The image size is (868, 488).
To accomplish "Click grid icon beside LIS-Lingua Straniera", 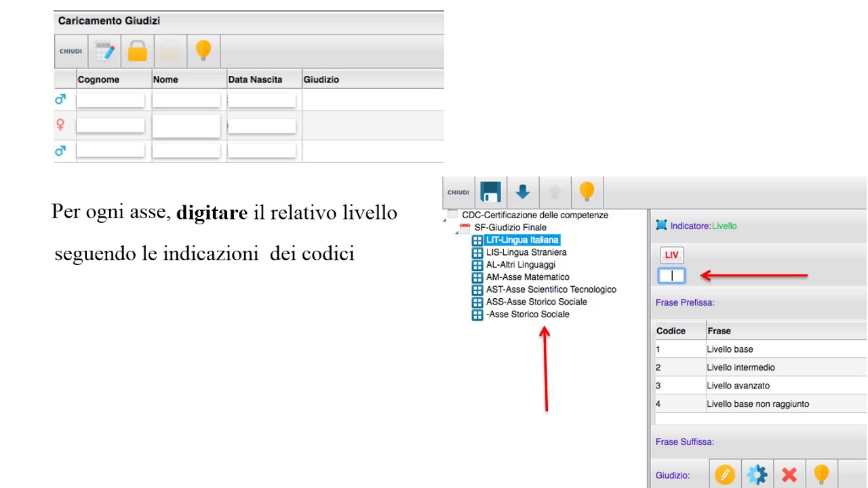I will coord(477,253).
